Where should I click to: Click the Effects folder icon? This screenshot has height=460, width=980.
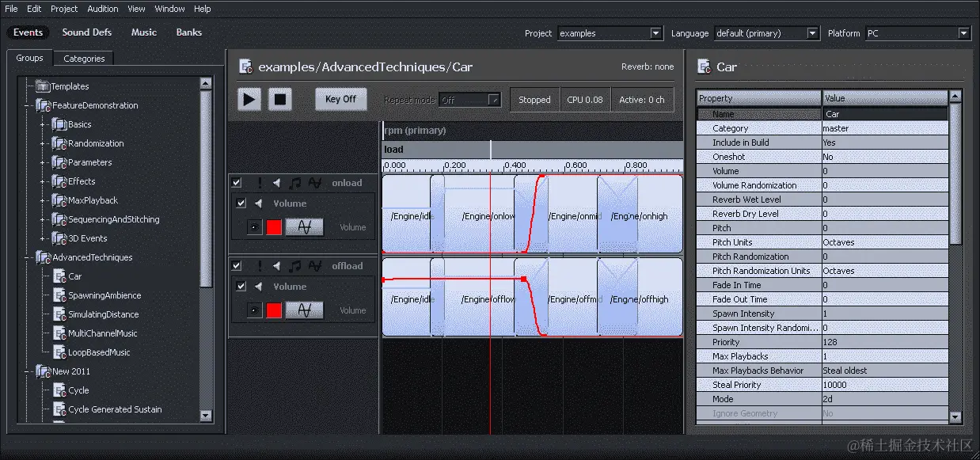pos(59,181)
